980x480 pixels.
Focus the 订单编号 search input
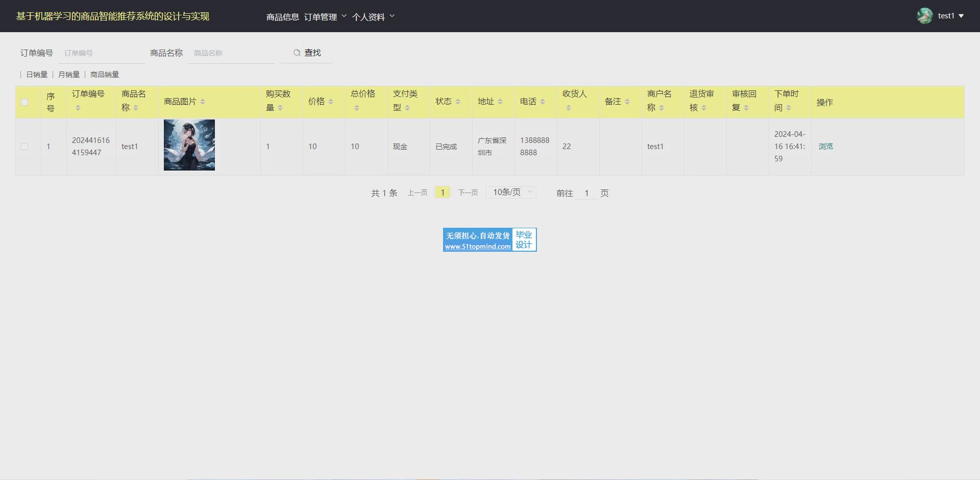click(x=102, y=53)
